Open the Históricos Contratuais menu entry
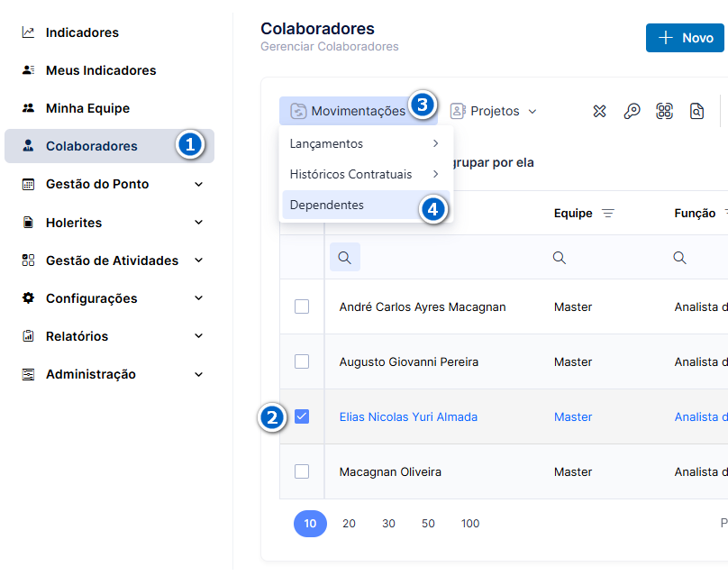Image resolution: width=728 pixels, height=576 pixels. click(366, 174)
